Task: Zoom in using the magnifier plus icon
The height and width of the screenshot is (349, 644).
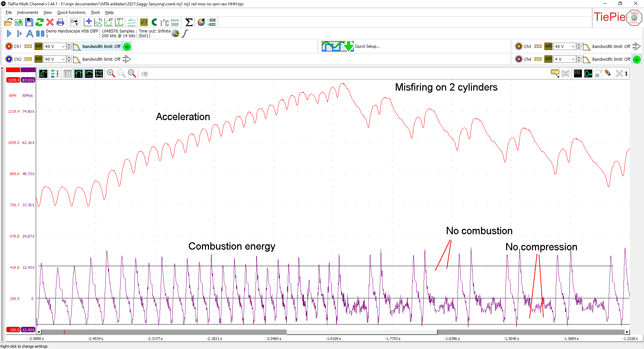Action: (111, 73)
